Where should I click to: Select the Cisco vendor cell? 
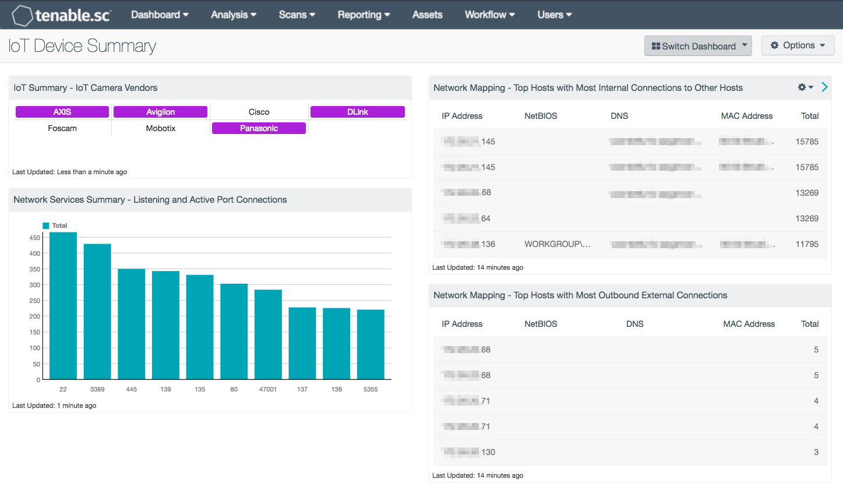pos(259,112)
